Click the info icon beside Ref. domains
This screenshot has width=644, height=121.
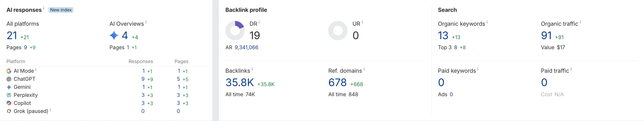tap(364, 69)
